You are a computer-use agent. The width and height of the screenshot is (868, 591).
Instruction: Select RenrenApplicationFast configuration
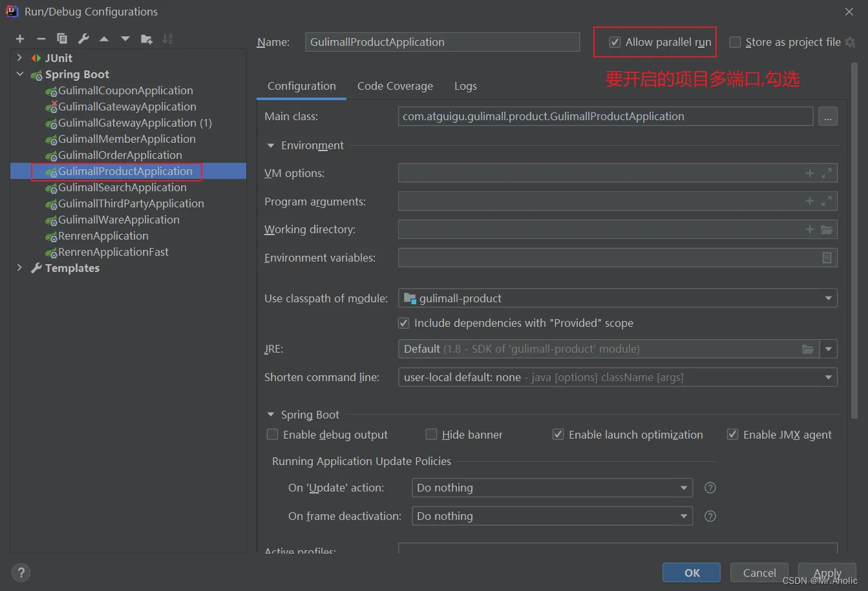pyautogui.click(x=113, y=252)
